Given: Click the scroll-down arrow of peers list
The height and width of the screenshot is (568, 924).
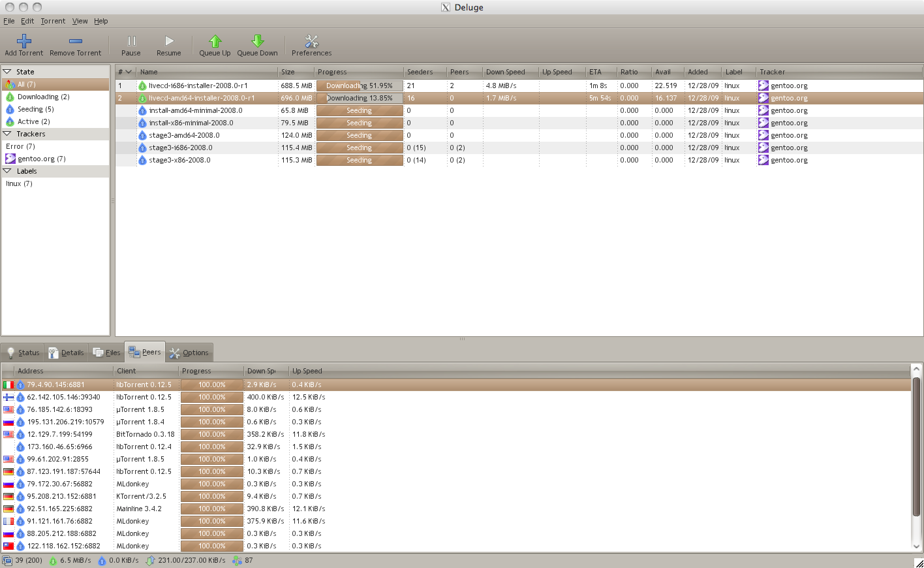Looking at the screenshot, I should [x=917, y=546].
